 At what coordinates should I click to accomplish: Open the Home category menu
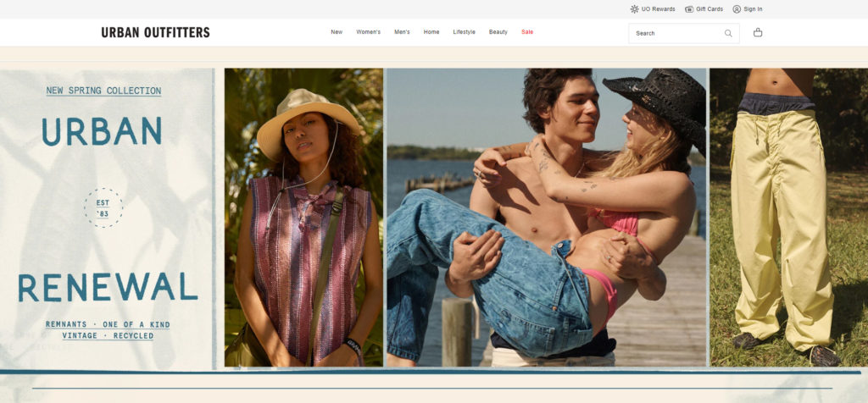tap(431, 32)
